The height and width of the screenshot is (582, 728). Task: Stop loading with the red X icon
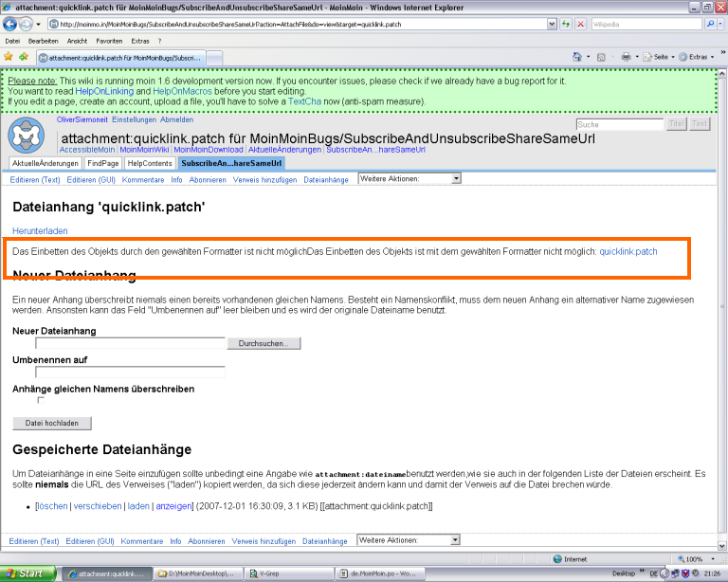pos(580,24)
